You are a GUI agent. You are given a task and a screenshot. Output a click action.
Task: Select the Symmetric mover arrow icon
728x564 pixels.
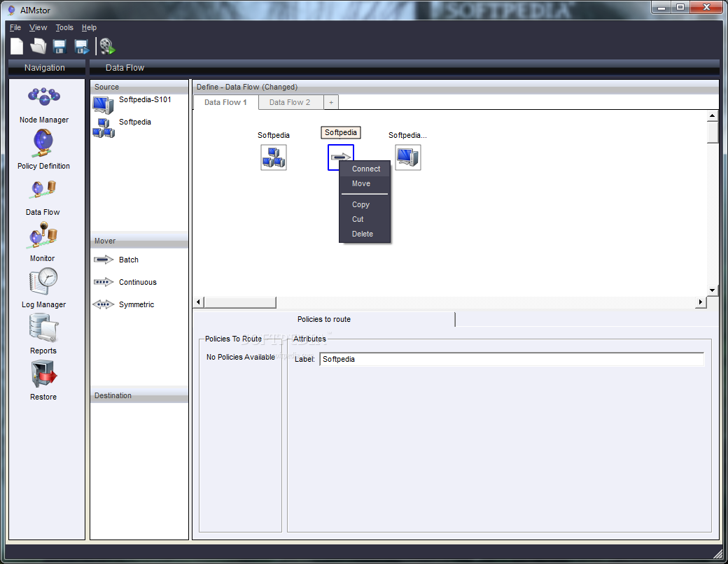tap(104, 304)
